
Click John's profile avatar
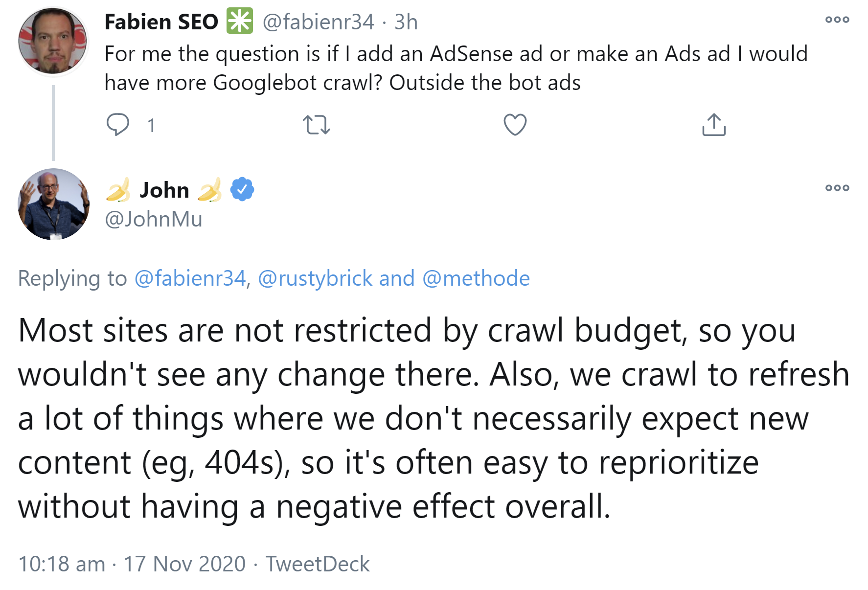pyautogui.click(x=52, y=205)
